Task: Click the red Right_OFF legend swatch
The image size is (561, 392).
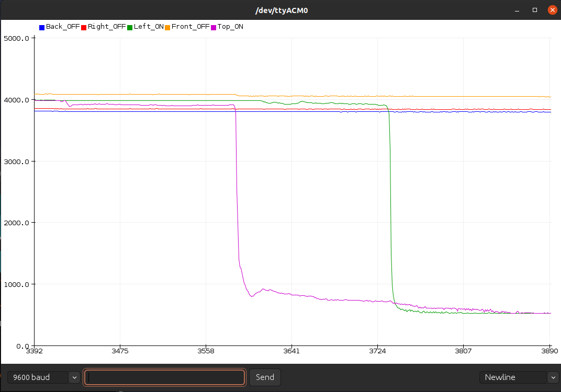Action: pyautogui.click(x=84, y=28)
